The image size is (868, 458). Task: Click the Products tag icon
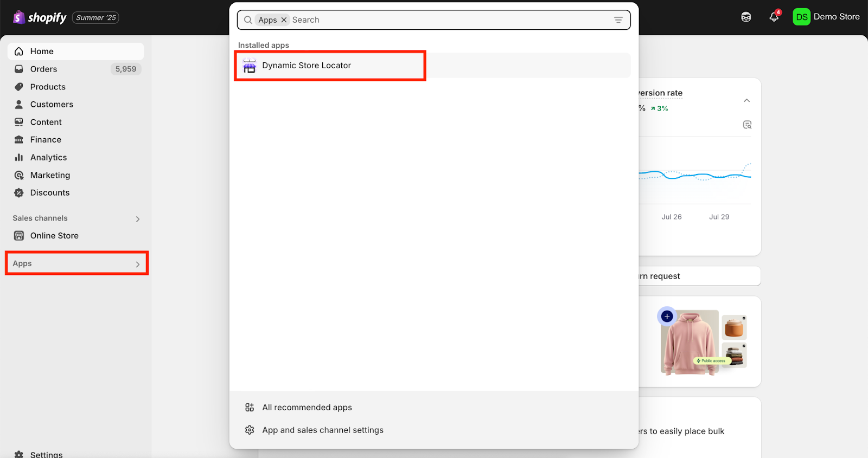(x=19, y=87)
